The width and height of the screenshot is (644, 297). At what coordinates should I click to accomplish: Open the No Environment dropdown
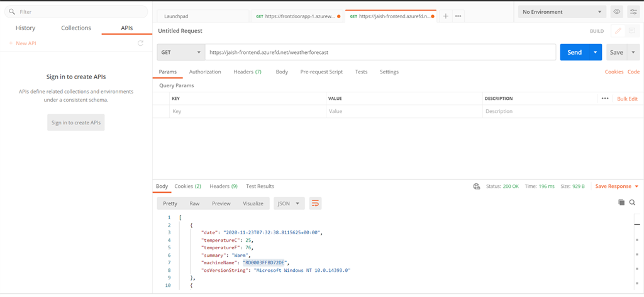click(562, 12)
